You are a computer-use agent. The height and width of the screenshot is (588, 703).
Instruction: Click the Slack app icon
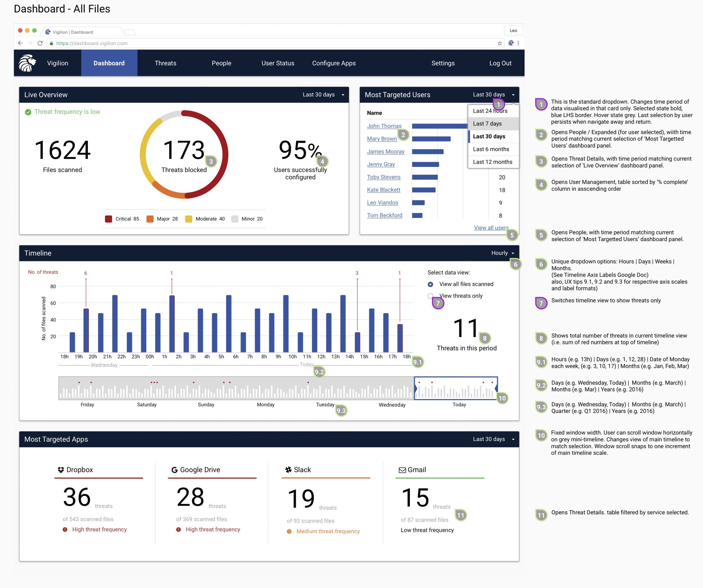point(288,470)
